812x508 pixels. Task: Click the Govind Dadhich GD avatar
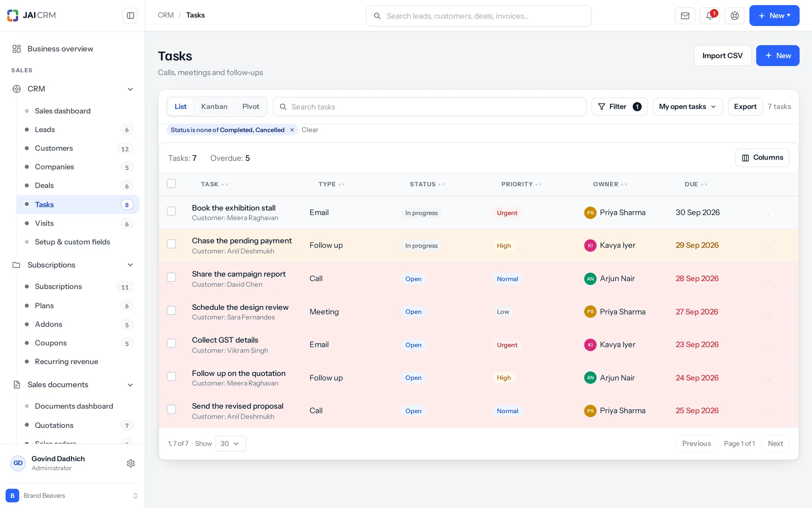[18, 463]
